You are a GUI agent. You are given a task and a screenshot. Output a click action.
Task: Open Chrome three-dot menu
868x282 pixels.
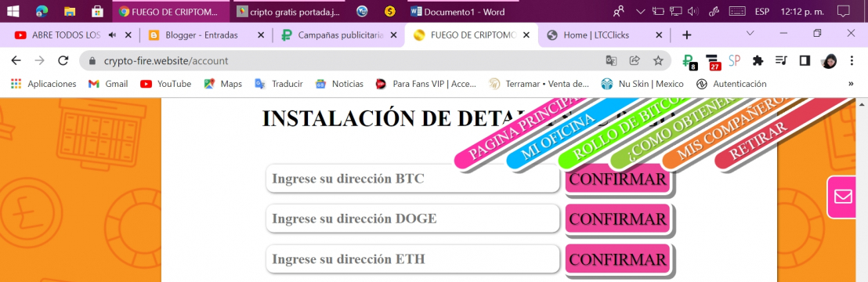[x=852, y=61]
